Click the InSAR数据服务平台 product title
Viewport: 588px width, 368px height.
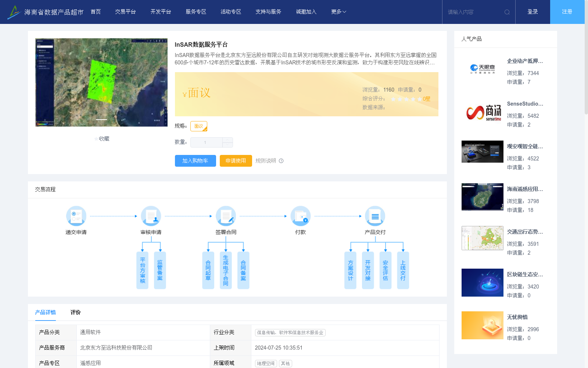201,45
